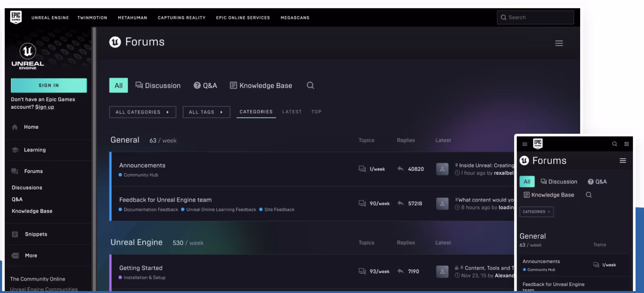Select the All filter tab
Image resolution: width=644 pixels, height=293 pixels.
pos(119,86)
